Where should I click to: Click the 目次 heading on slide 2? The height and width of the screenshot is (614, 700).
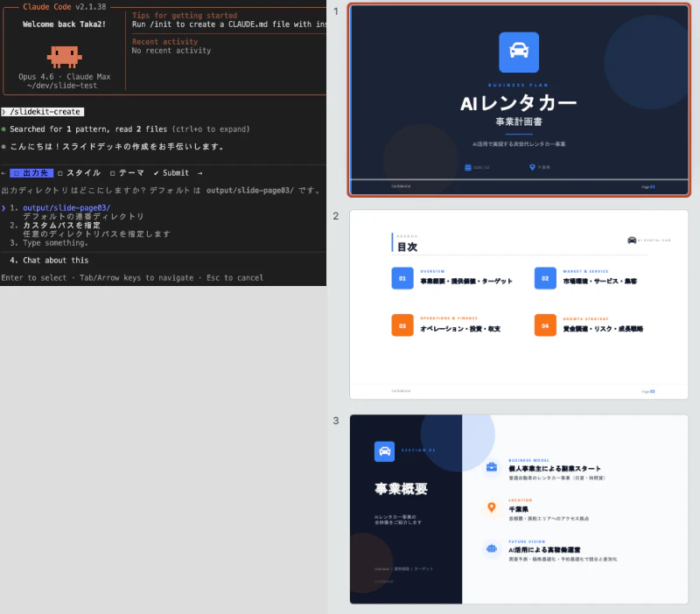(407, 247)
